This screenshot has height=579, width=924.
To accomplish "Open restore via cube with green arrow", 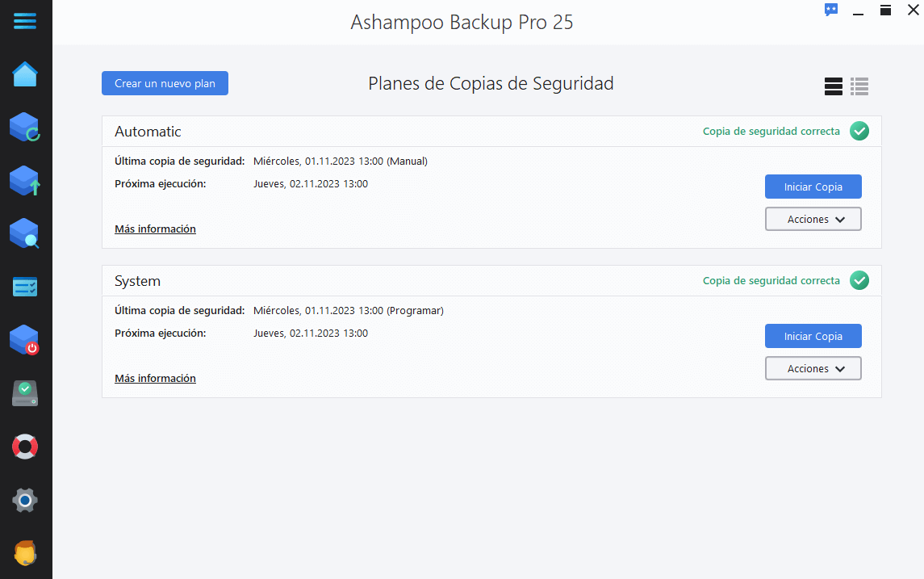I will 25,180.
